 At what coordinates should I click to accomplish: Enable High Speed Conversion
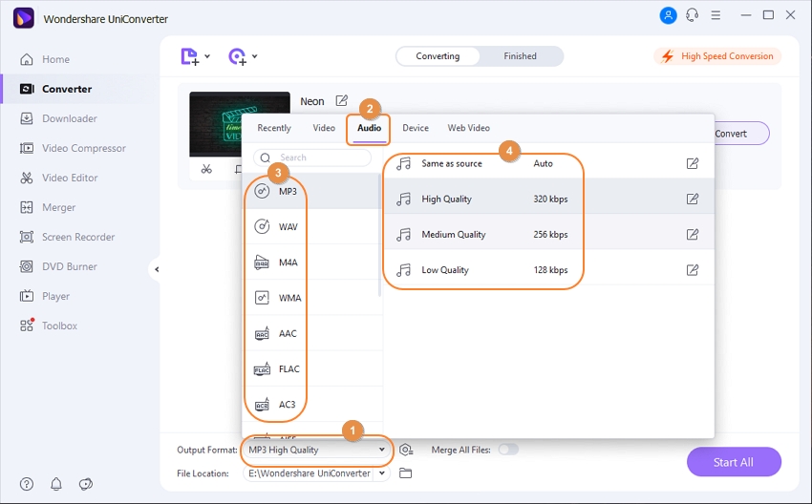coord(717,56)
